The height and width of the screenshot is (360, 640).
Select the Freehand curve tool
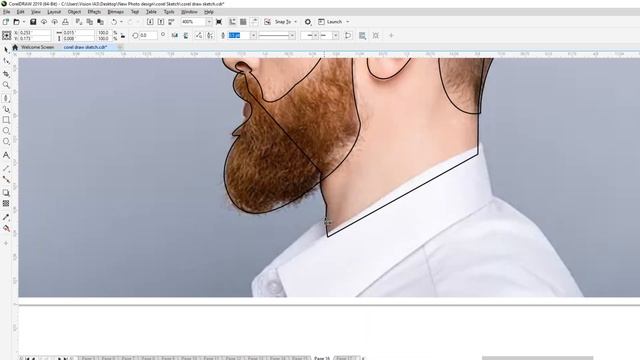pyautogui.click(x=6, y=98)
